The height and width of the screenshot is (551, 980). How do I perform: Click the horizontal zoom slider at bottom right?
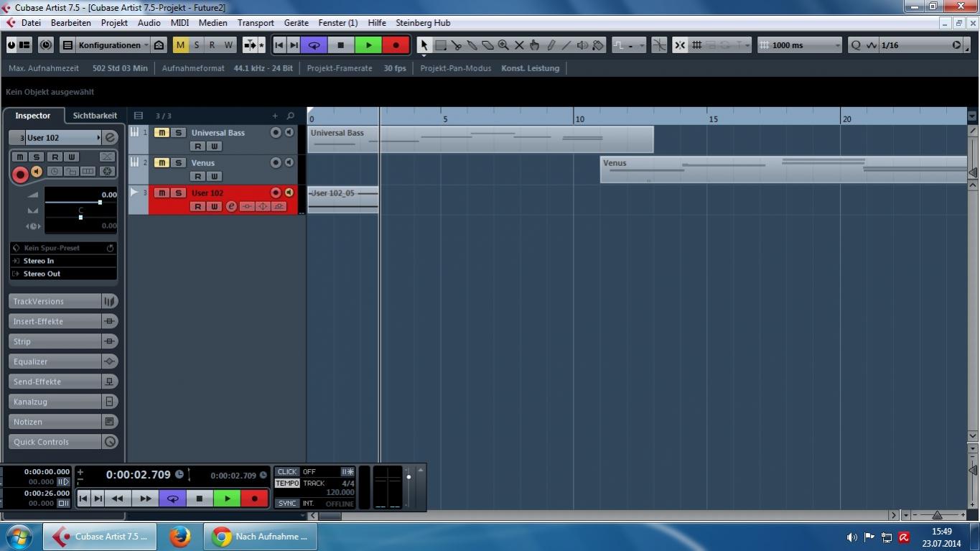(937, 515)
